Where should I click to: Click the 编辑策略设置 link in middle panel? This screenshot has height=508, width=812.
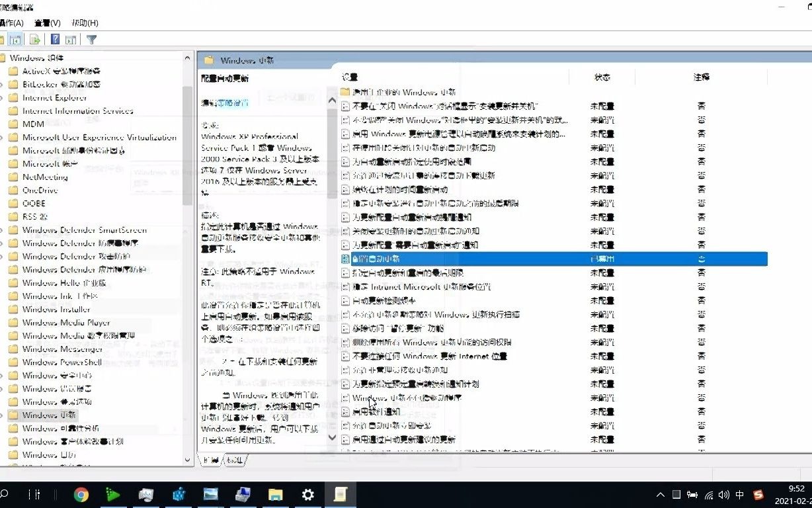[225, 103]
